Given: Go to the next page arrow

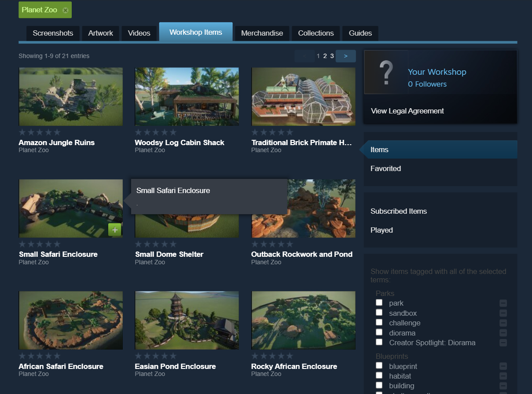Looking at the screenshot, I should click(x=346, y=56).
